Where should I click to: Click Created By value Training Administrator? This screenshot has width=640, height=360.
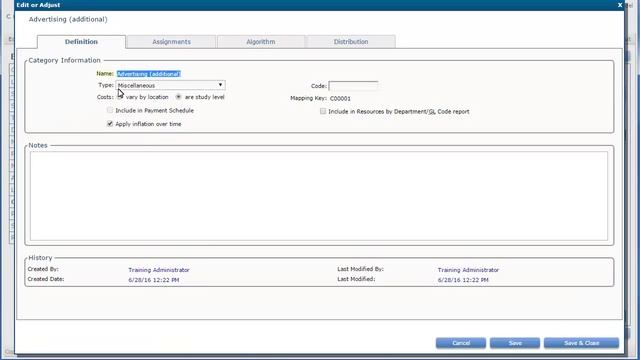(159, 270)
